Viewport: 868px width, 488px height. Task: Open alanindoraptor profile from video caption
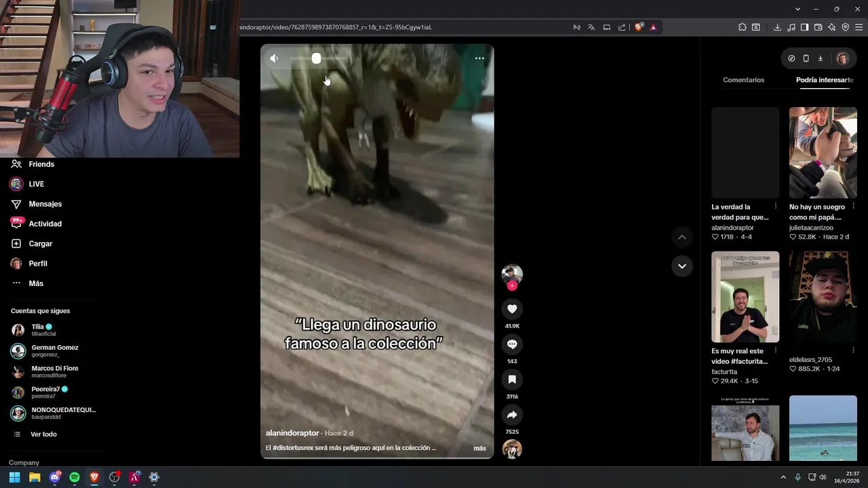[x=292, y=433]
